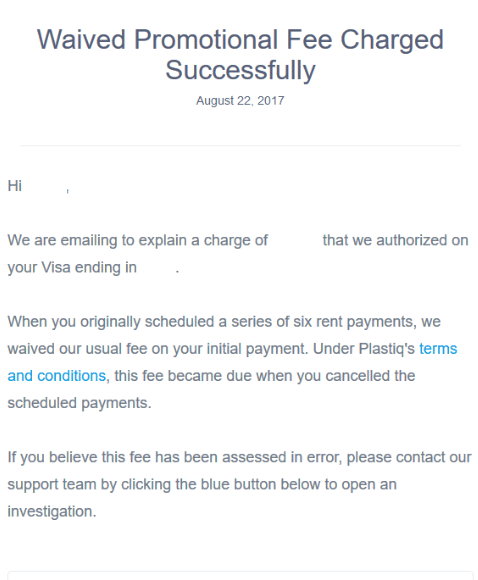478x580 pixels.
Task: Click "We are emailing to explain a charge of"
Action: coord(138,240)
